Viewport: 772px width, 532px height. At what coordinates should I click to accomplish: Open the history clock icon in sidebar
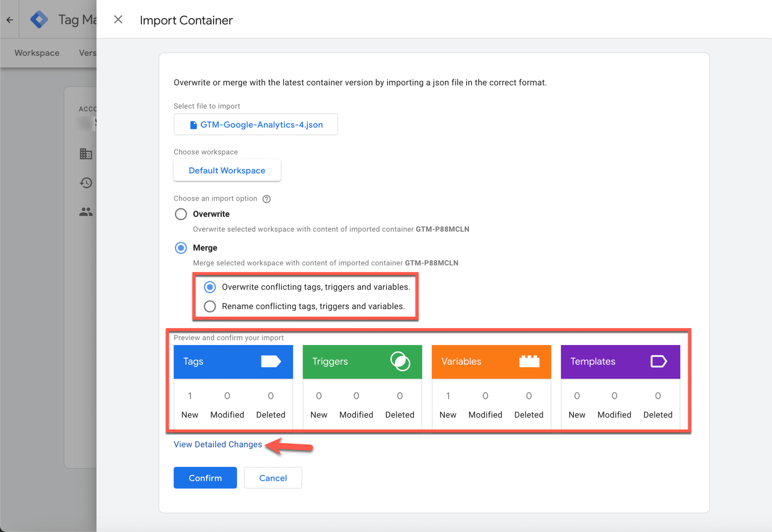86,183
